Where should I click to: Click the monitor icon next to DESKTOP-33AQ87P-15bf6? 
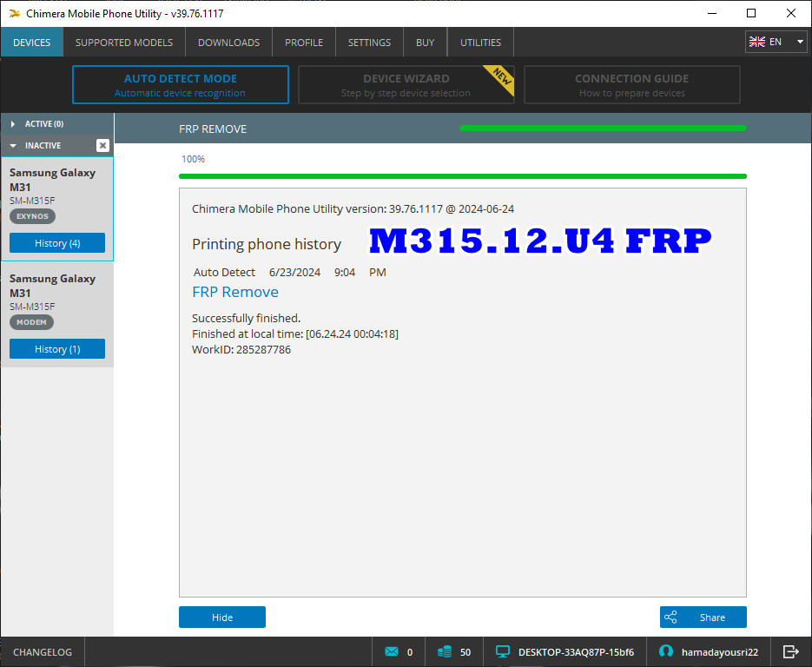point(502,650)
